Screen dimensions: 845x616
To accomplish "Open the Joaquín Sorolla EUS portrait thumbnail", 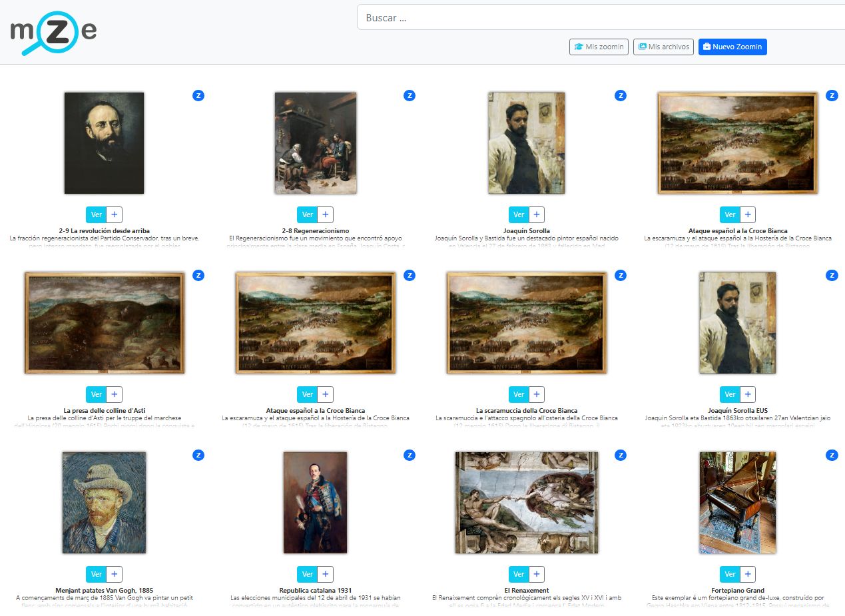I will [x=738, y=323].
